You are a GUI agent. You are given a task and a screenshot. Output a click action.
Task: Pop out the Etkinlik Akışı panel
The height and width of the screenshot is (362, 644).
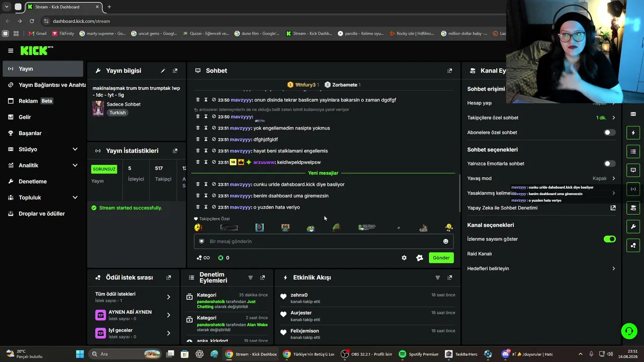(450, 278)
